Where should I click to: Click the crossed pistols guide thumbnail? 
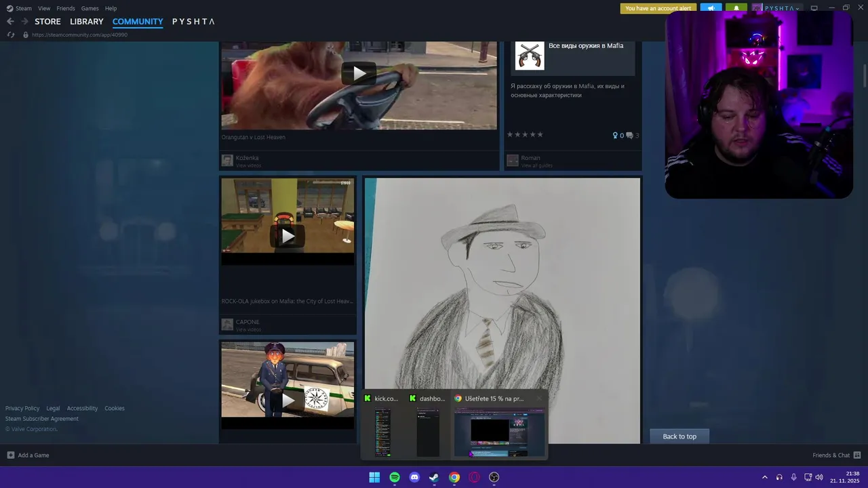[x=530, y=56]
